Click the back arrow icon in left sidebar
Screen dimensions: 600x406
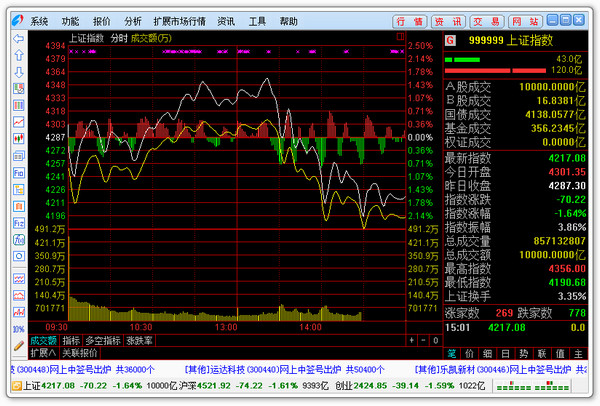pos(18,39)
